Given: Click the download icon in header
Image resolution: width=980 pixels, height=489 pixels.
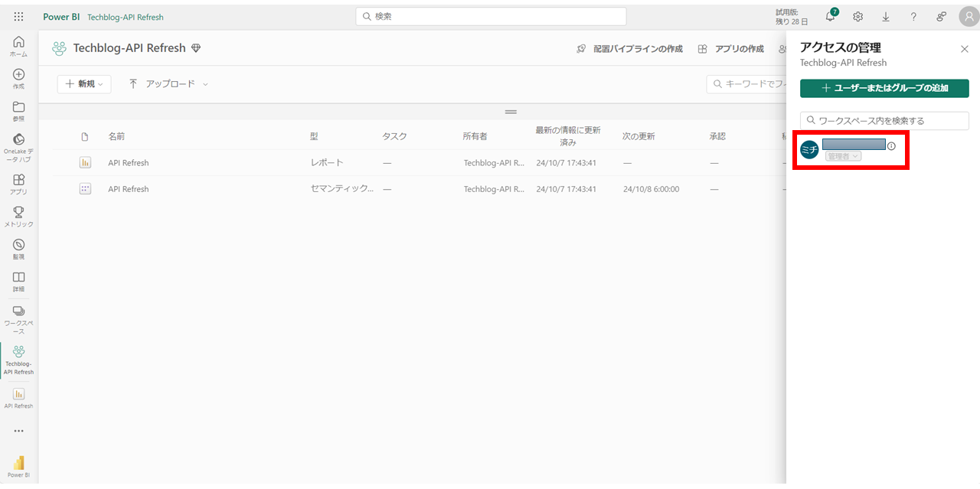Looking at the screenshot, I should (x=886, y=16).
